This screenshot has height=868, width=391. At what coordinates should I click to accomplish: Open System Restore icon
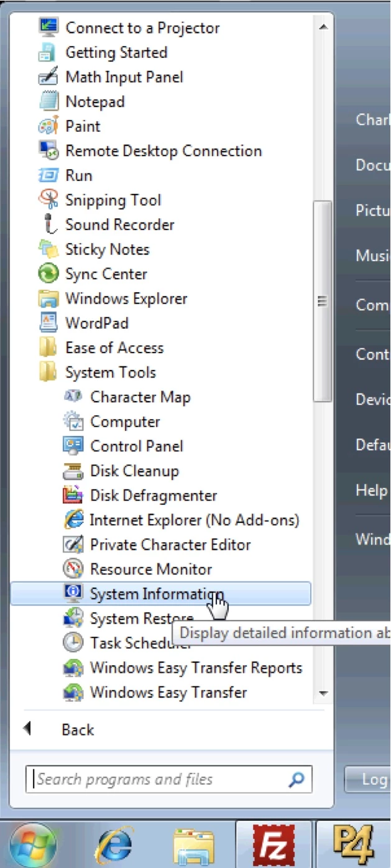73,619
